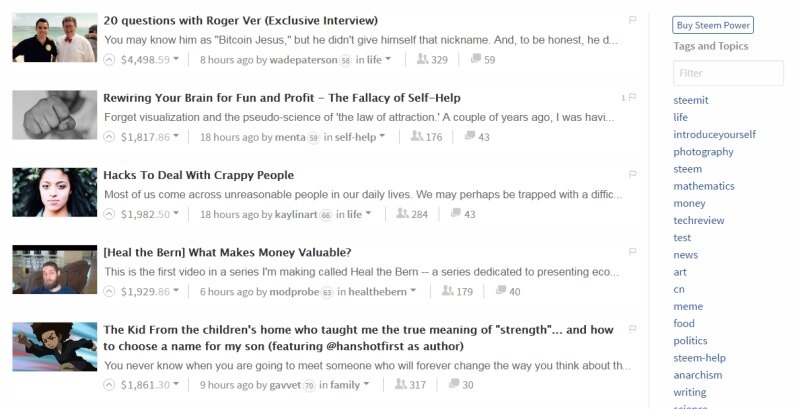Upvote Hacks To Deal With Crappy People

(x=110, y=214)
